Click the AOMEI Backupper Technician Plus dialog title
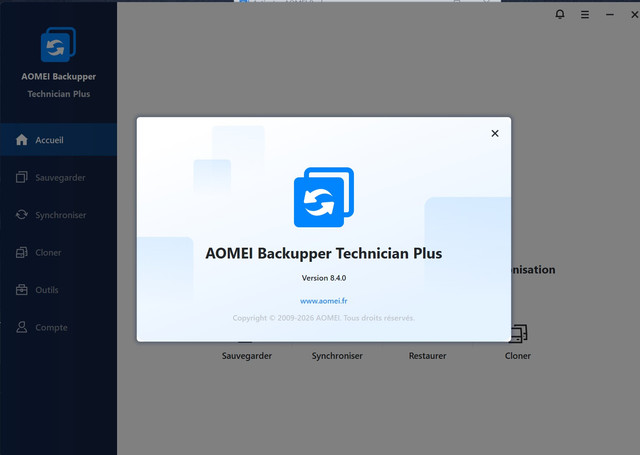Image resolution: width=640 pixels, height=455 pixels. 324,253
